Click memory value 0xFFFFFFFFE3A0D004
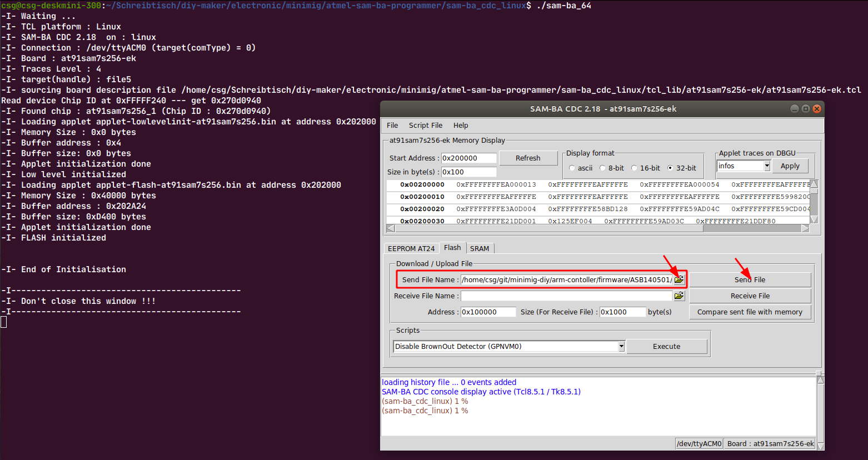The height and width of the screenshot is (460, 868). click(496, 209)
